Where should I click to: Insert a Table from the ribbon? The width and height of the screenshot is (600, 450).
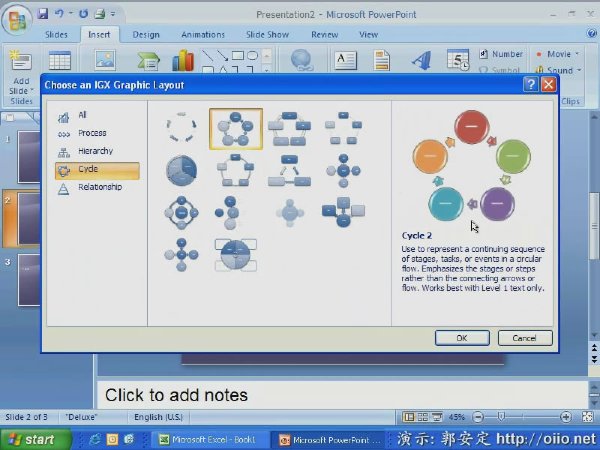(x=60, y=60)
